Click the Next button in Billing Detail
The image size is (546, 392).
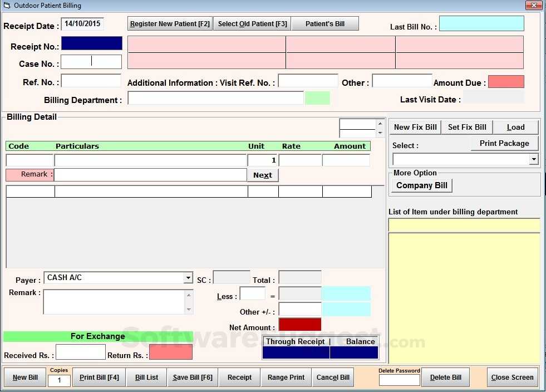[x=262, y=175]
